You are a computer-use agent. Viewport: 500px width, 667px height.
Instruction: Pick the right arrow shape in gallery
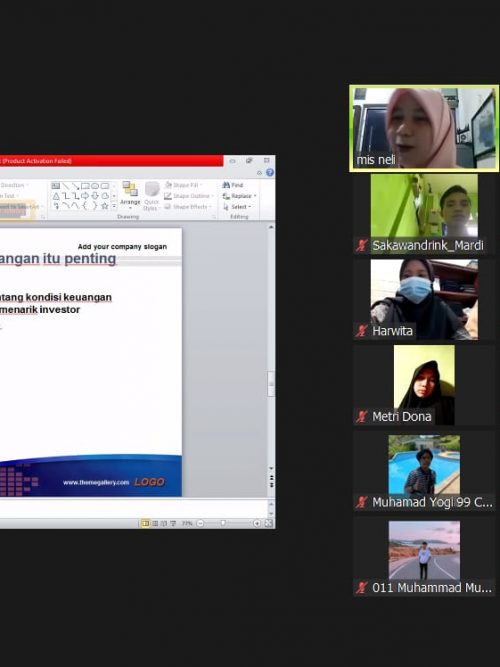pyautogui.click(x=85, y=196)
